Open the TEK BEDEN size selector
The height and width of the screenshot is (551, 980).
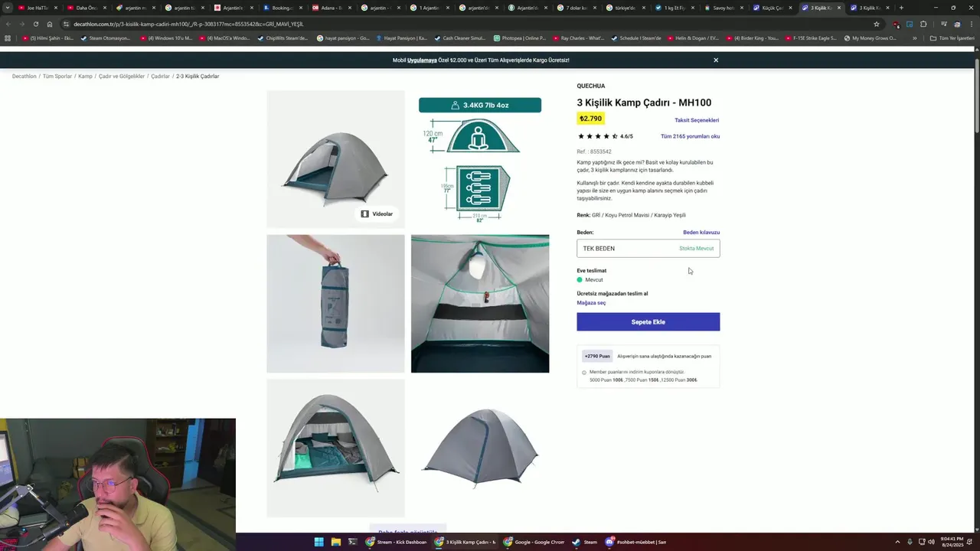pos(648,248)
